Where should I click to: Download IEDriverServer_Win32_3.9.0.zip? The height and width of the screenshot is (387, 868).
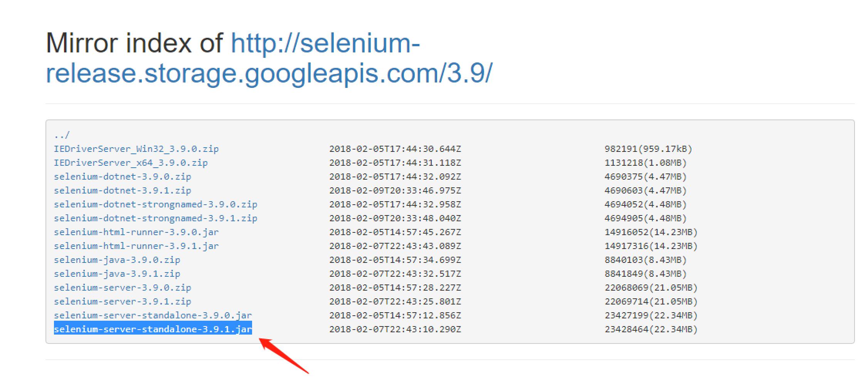(x=136, y=149)
